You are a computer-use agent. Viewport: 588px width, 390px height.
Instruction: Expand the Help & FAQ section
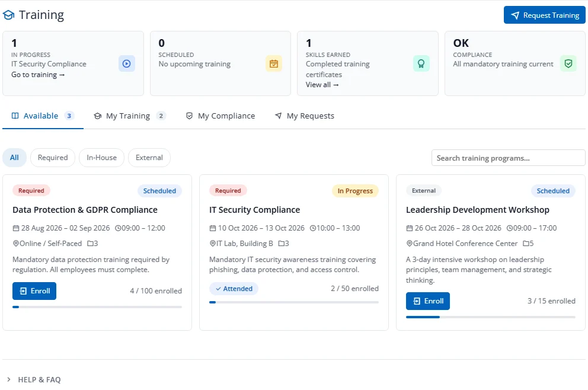tap(34, 379)
